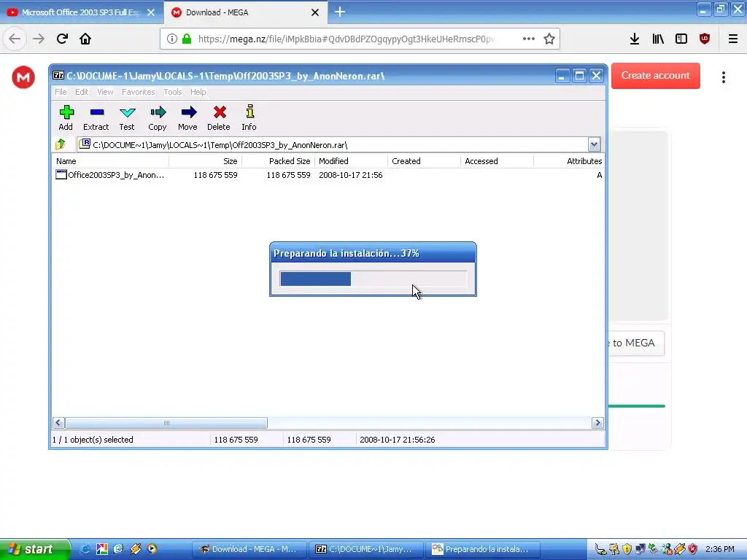Click the Download - MEGA taskbar button
The image size is (747, 560).
pyautogui.click(x=248, y=549)
